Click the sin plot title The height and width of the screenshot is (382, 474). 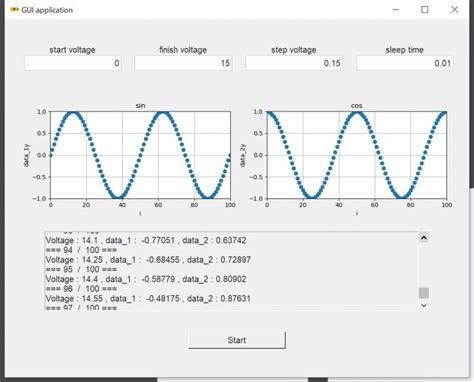140,106
